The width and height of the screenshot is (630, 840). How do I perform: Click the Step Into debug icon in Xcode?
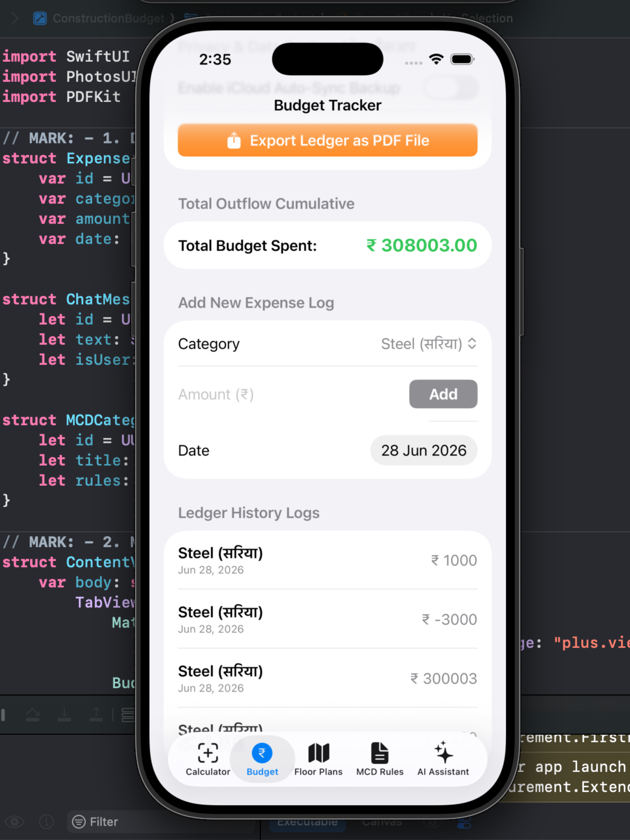pyautogui.click(x=64, y=715)
